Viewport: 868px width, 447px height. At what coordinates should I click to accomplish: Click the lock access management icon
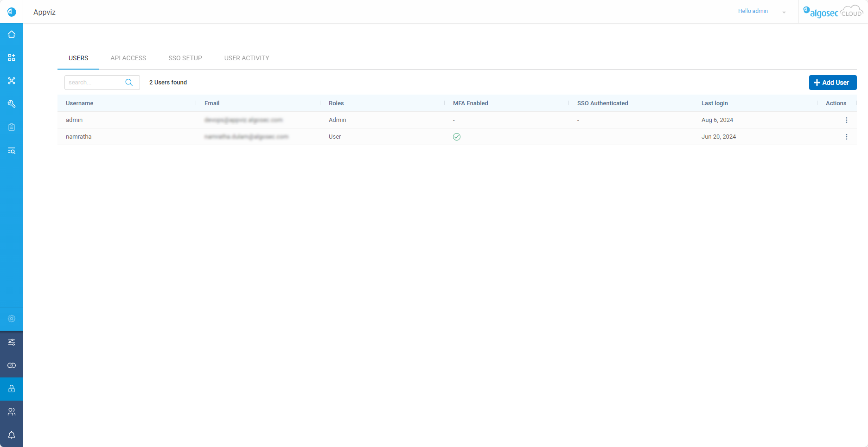coord(12,389)
